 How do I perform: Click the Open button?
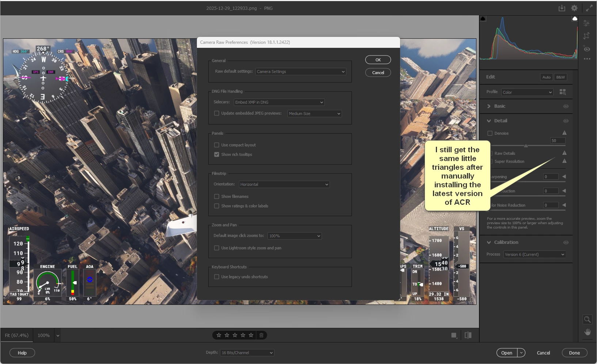(507, 353)
